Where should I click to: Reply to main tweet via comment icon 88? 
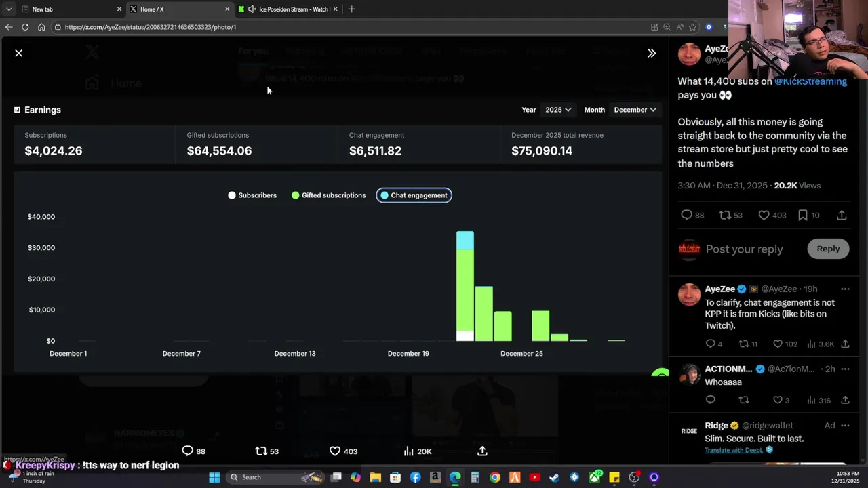pos(692,215)
